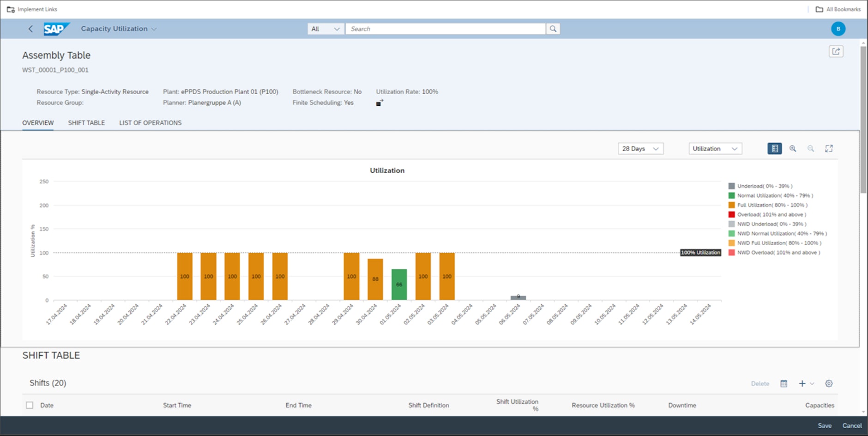Select all shifts via the header checkbox

pos(30,405)
